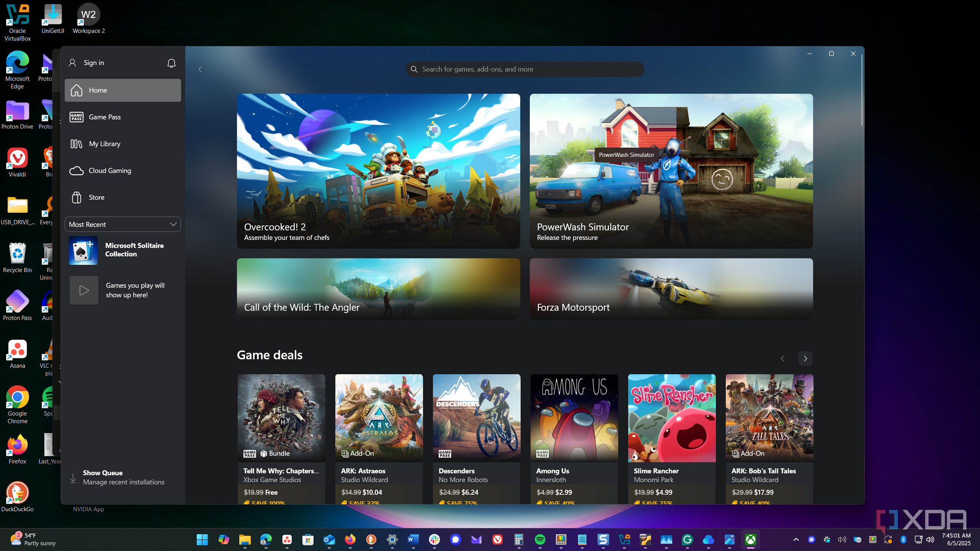This screenshot has height=551, width=980.
Task: Show previous Game deals with left arrow
Action: (782, 359)
